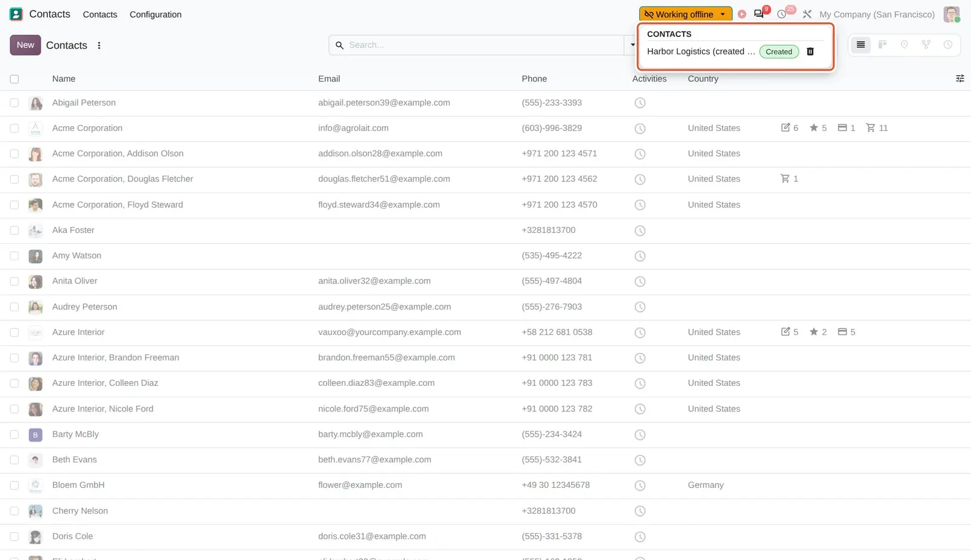Click activity clock for Acme Corporation
The height and width of the screenshot is (560, 971).
tap(640, 129)
